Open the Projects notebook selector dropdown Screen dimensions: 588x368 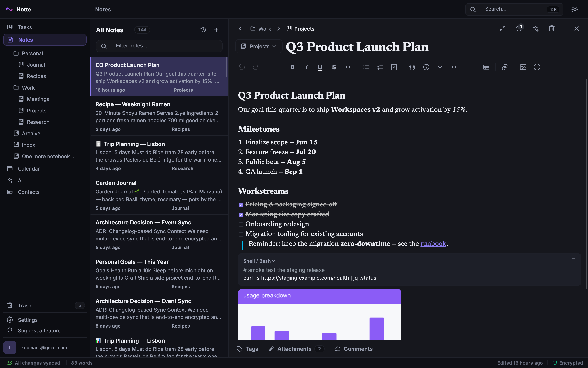tap(259, 46)
